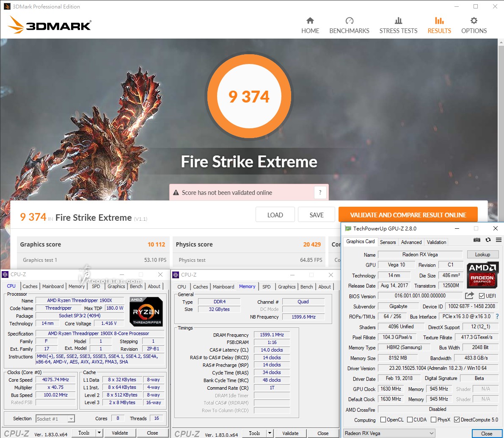Click the LOAD result button
Screen dimensions: 504x438
(275, 215)
